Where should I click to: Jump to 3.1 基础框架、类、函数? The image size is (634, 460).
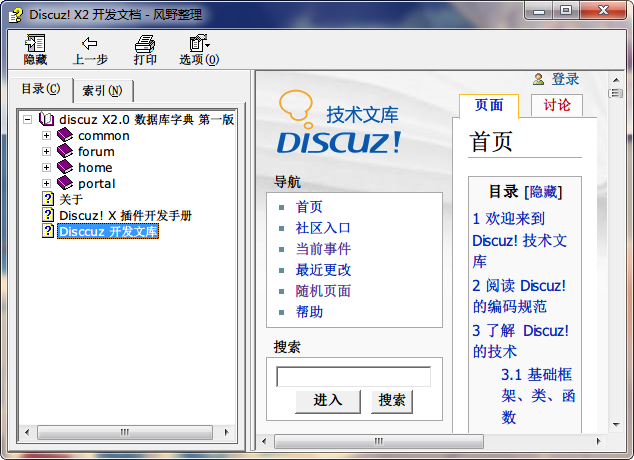click(x=538, y=395)
